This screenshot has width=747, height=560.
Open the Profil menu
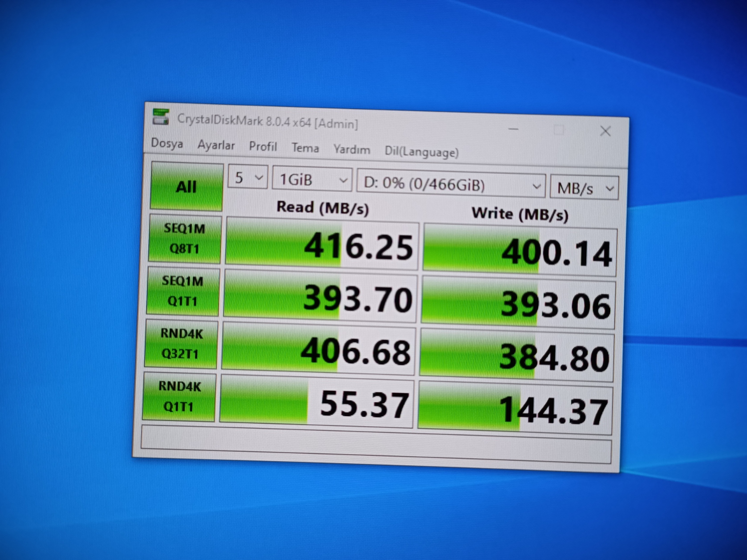click(x=263, y=146)
